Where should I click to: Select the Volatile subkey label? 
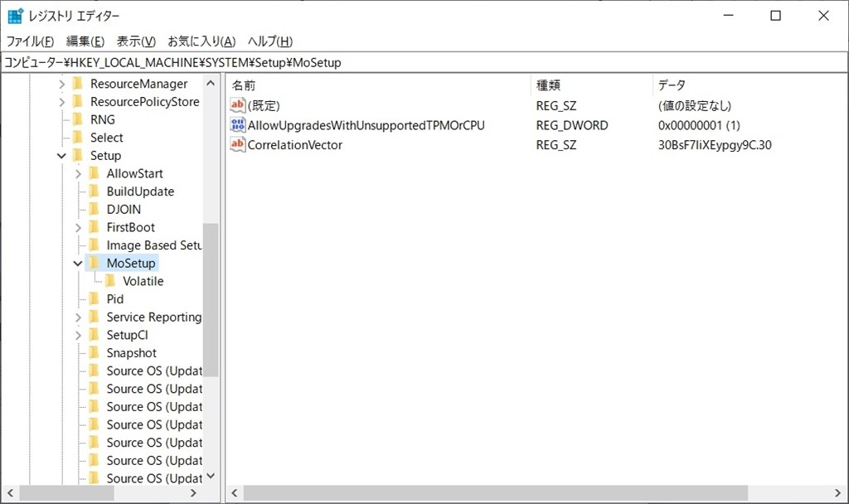click(x=143, y=281)
